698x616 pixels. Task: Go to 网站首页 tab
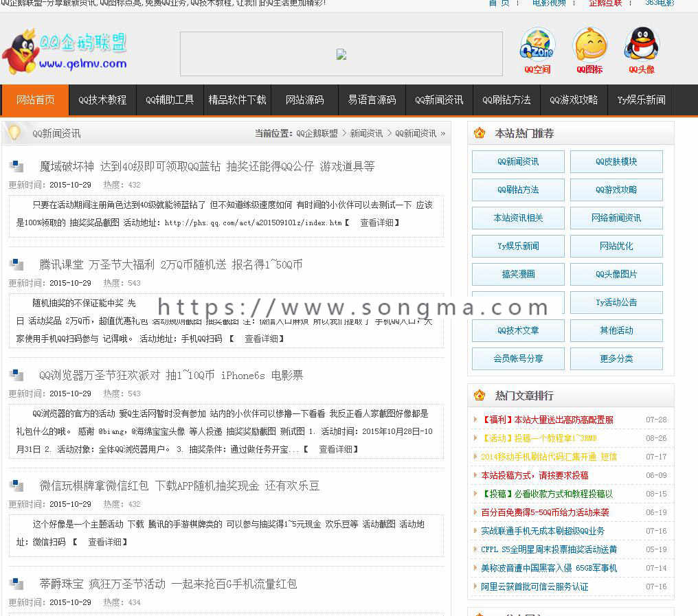[36, 100]
